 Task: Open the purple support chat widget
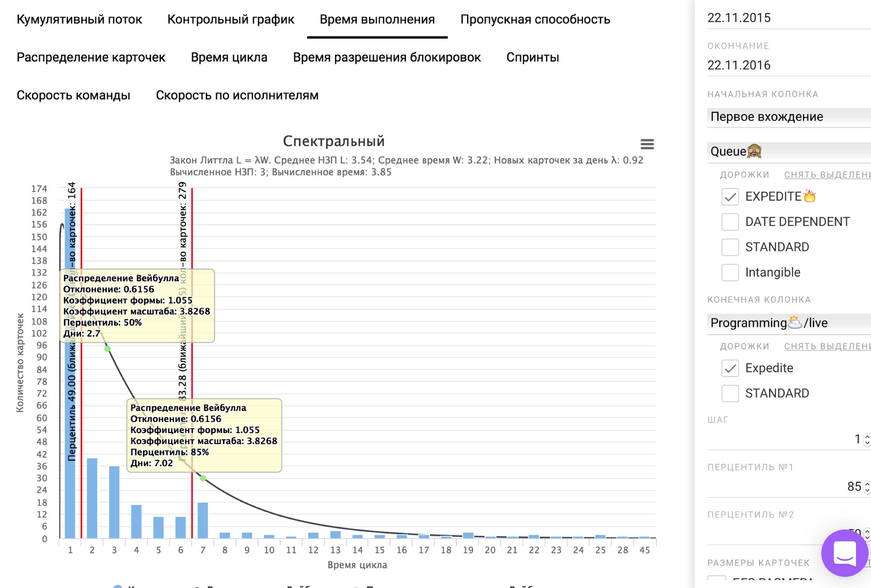click(844, 553)
